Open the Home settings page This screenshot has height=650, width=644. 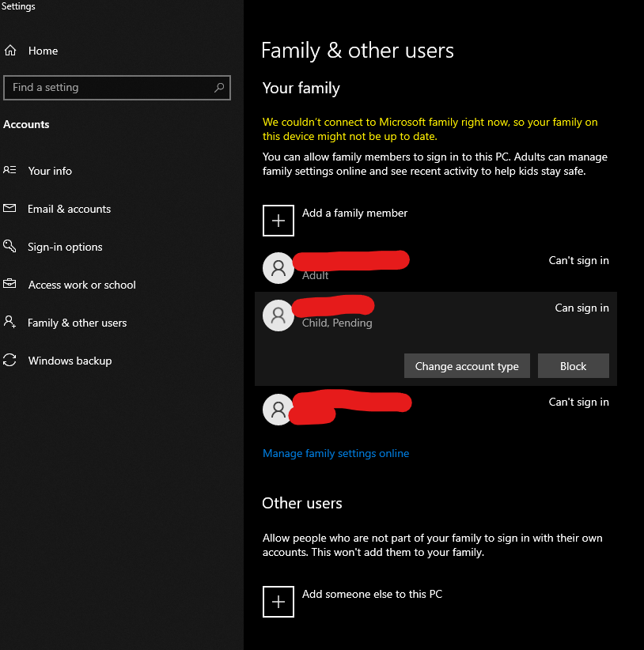(x=43, y=51)
